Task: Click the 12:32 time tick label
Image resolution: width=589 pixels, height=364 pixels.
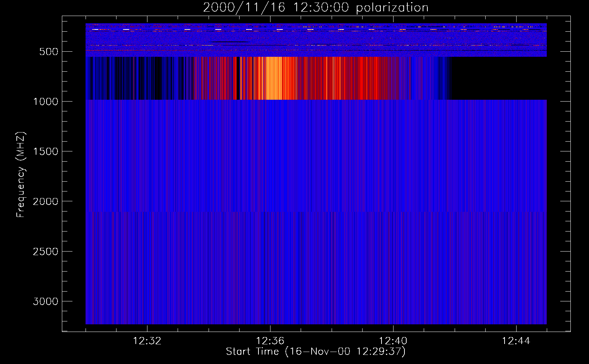Action: tap(147, 341)
